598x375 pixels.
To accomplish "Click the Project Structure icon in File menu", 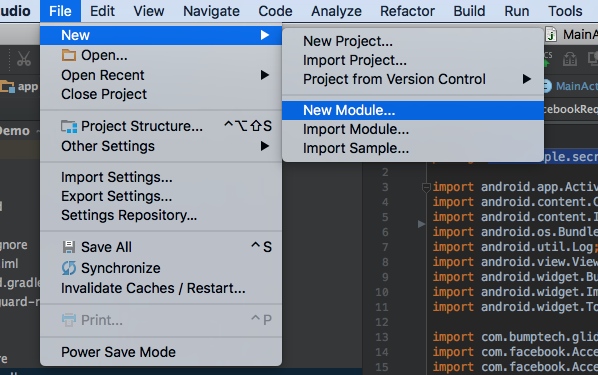I will click(x=69, y=127).
